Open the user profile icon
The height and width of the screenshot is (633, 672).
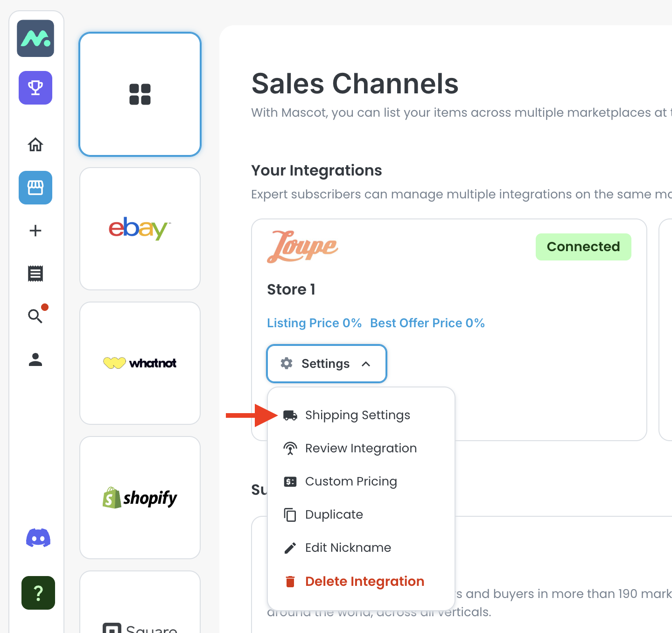(35, 359)
